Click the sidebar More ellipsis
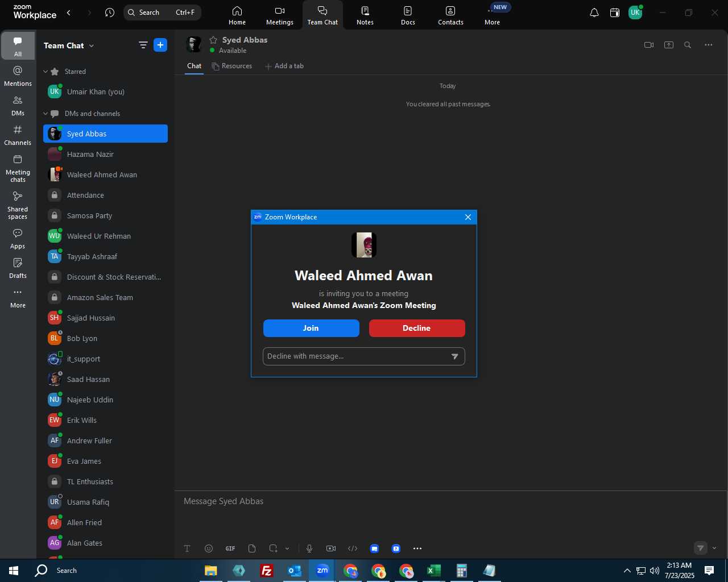 tap(18, 298)
